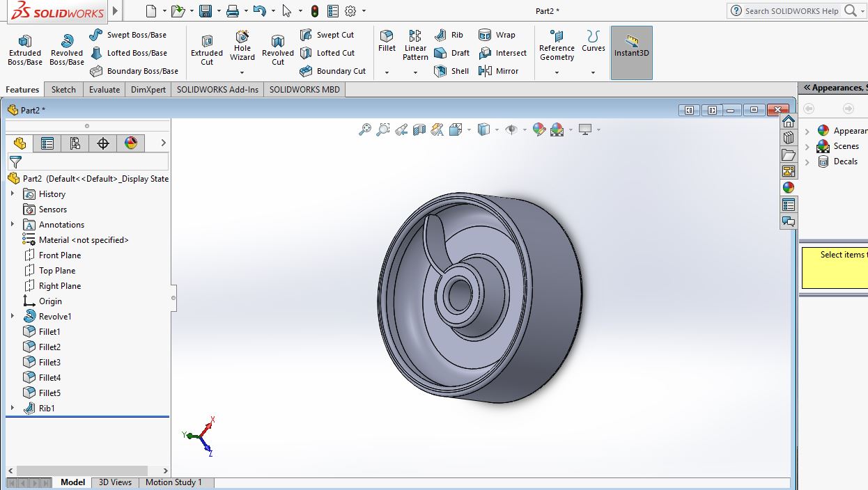This screenshot has width=868, height=490.
Task: Select the Extruded Cut tool
Action: click(x=207, y=50)
